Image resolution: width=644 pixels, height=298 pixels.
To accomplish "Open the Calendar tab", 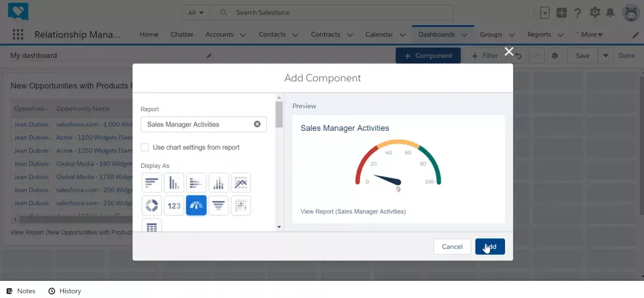I will click(379, 34).
